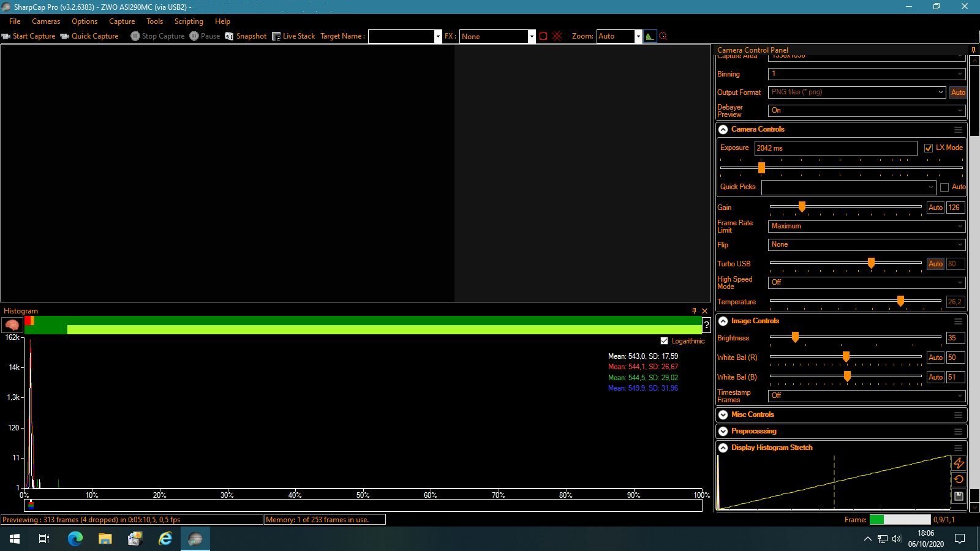Open Live Stack from the toolbar
The height and width of the screenshot is (551, 980).
(293, 36)
